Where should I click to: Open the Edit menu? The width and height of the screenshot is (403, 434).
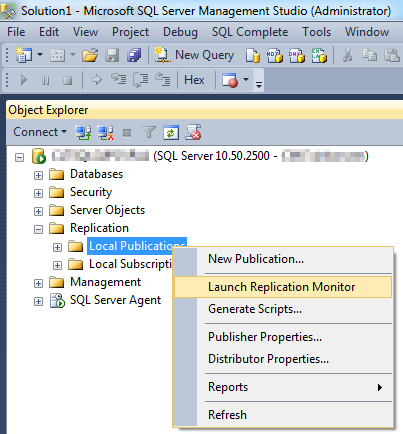point(49,32)
